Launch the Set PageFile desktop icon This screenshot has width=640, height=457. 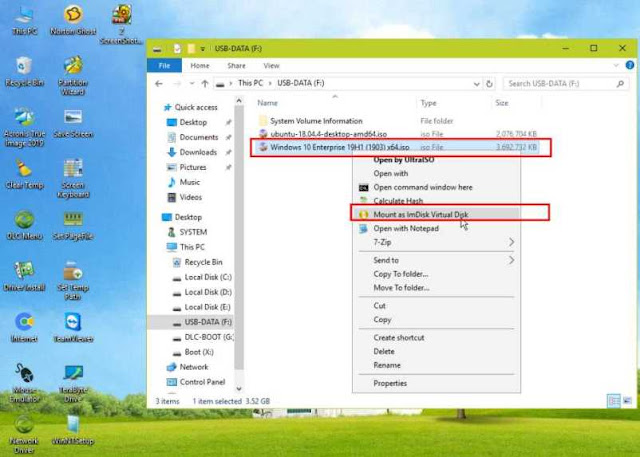pyautogui.click(x=73, y=226)
